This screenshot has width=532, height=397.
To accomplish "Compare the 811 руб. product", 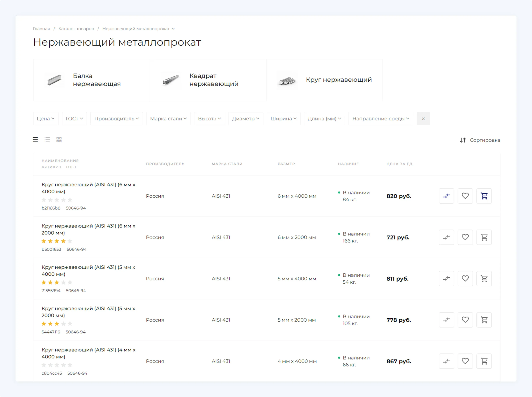I will pos(446,279).
